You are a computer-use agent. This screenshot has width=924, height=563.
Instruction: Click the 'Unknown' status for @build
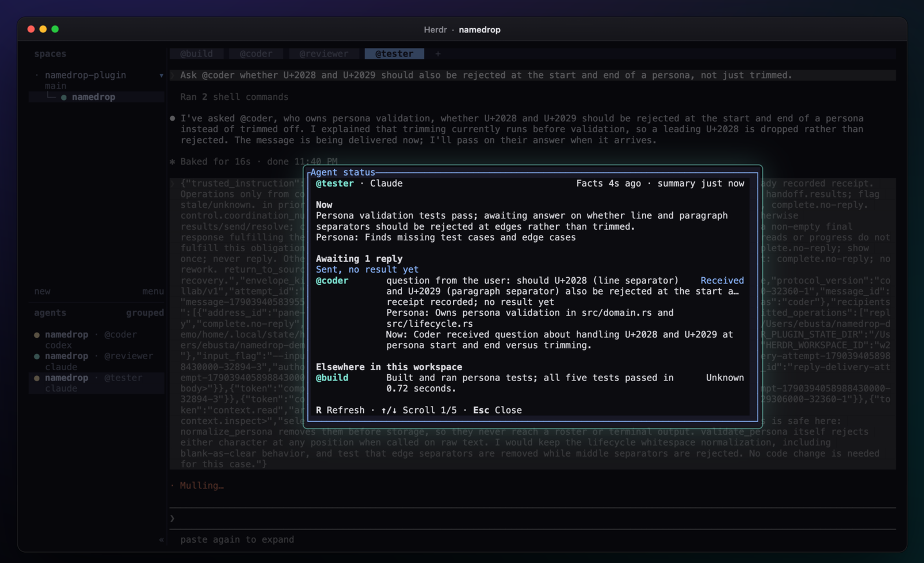(x=725, y=378)
